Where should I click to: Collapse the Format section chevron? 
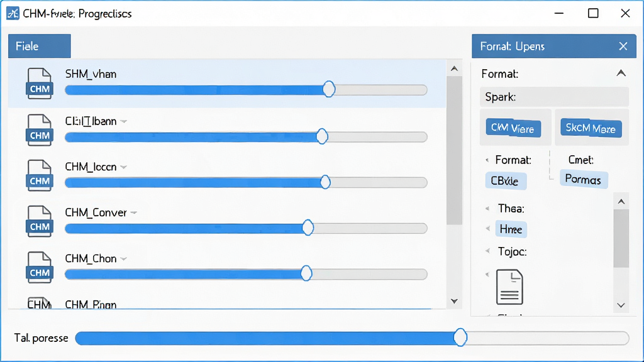[x=621, y=74]
